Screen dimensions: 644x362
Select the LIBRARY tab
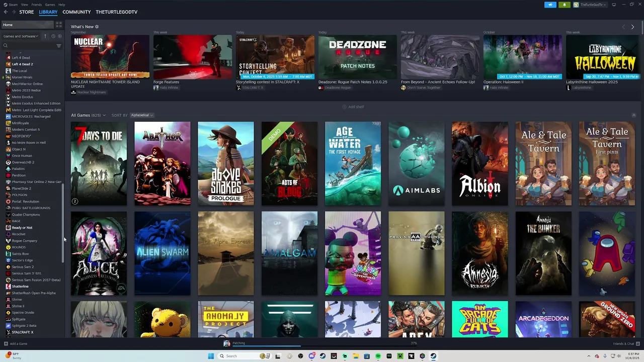click(x=48, y=12)
